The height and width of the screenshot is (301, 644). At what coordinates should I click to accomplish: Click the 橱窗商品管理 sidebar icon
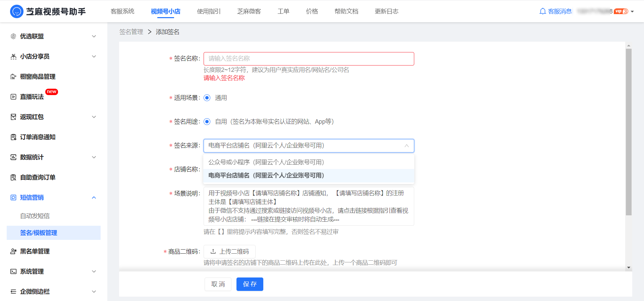[13, 77]
